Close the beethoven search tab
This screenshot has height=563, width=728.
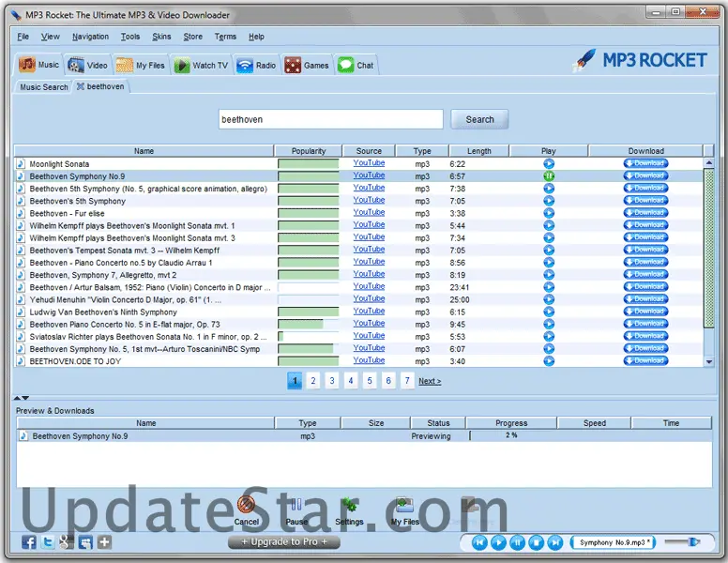click(x=81, y=87)
